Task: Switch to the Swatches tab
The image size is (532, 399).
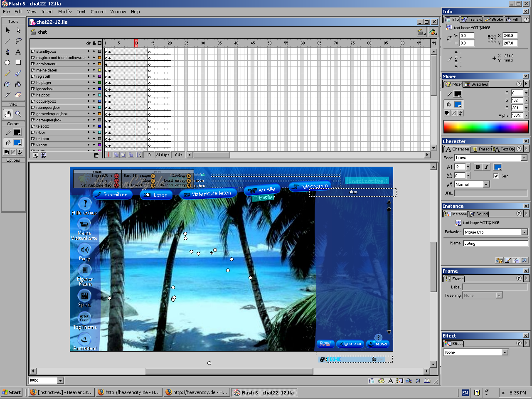Action: click(x=476, y=84)
